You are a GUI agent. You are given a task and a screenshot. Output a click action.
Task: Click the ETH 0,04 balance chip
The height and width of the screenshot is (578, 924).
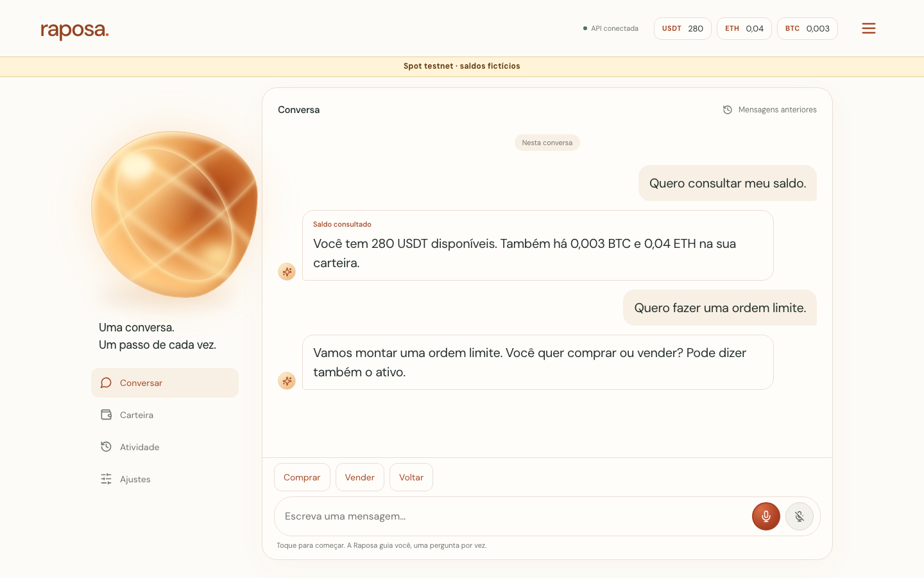coord(744,28)
